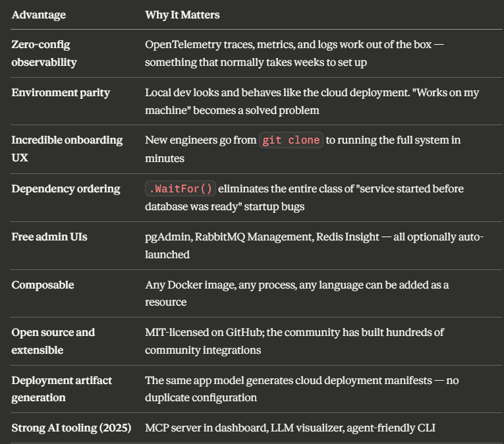Screen dimensions: 504x444
Task: Click the 'Advantage' column header
Action: click(39, 14)
